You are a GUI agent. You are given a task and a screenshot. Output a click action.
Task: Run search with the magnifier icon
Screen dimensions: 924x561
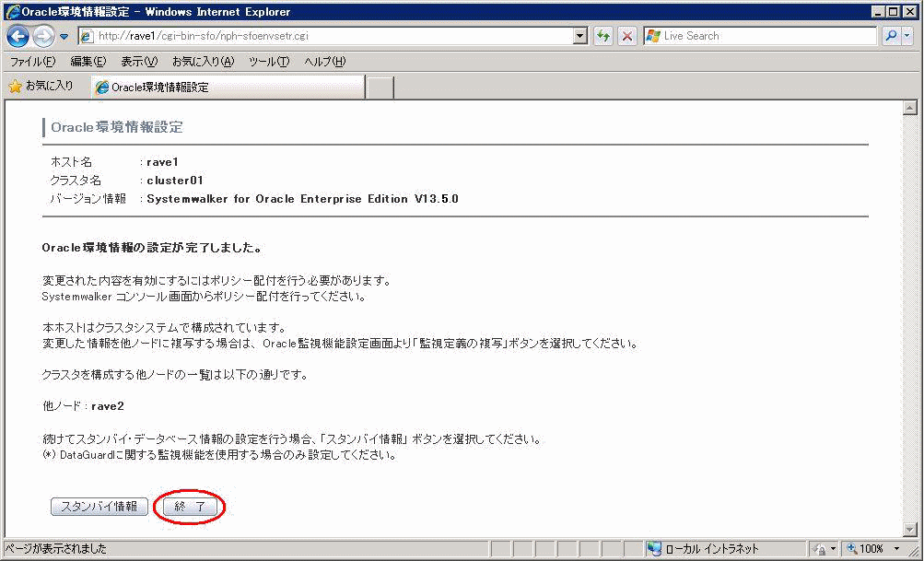click(891, 36)
